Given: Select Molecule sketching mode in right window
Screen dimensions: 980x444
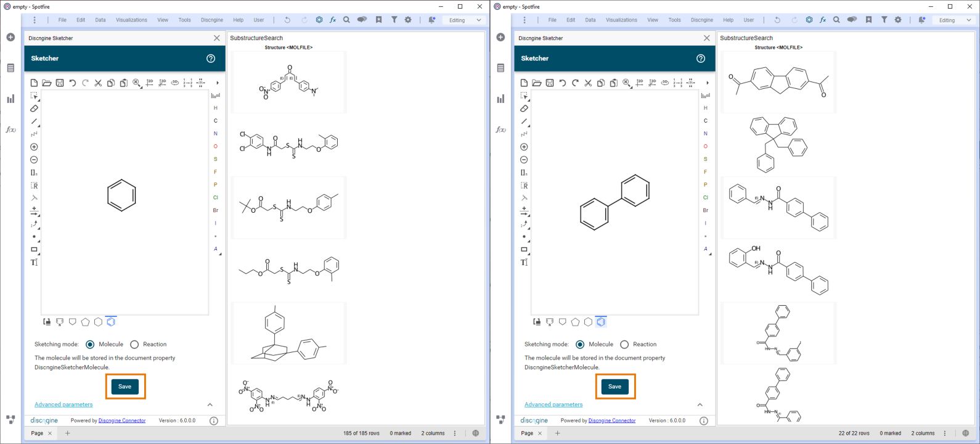Looking at the screenshot, I should (581, 344).
